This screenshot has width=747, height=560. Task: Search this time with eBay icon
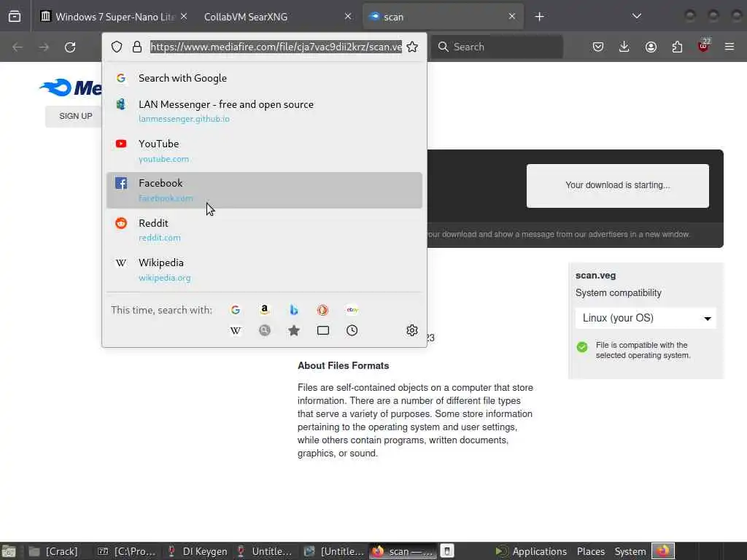click(352, 310)
